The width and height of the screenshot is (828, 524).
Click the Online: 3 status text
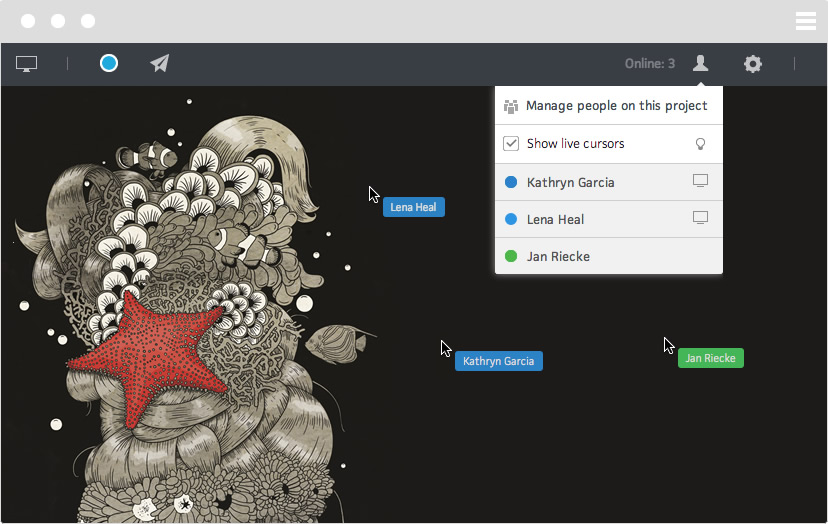(650, 64)
